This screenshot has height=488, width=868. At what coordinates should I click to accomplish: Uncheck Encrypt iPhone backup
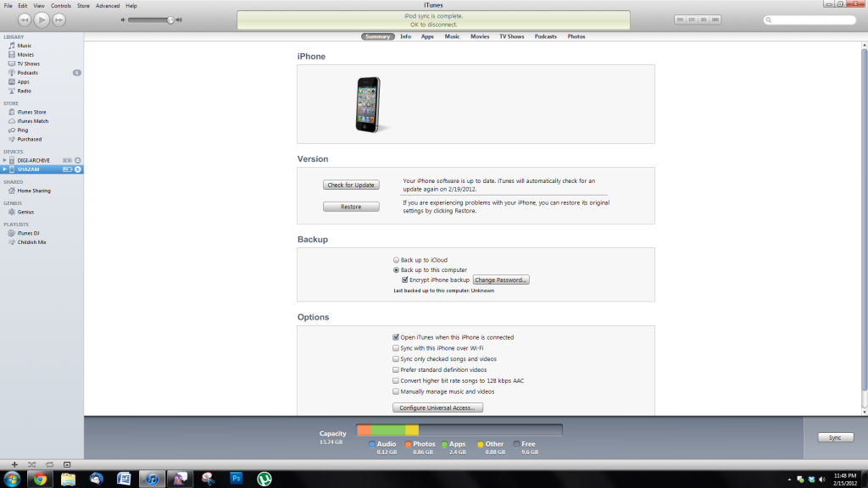(x=404, y=280)
